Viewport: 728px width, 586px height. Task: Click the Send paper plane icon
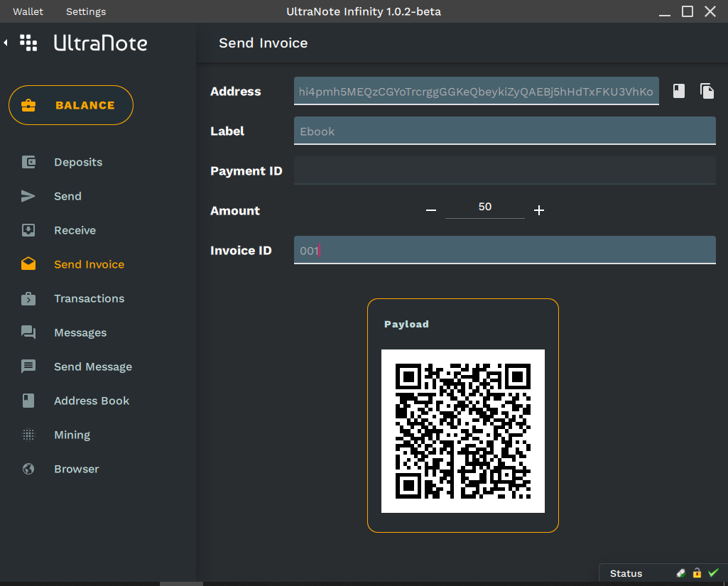[28, 196]
